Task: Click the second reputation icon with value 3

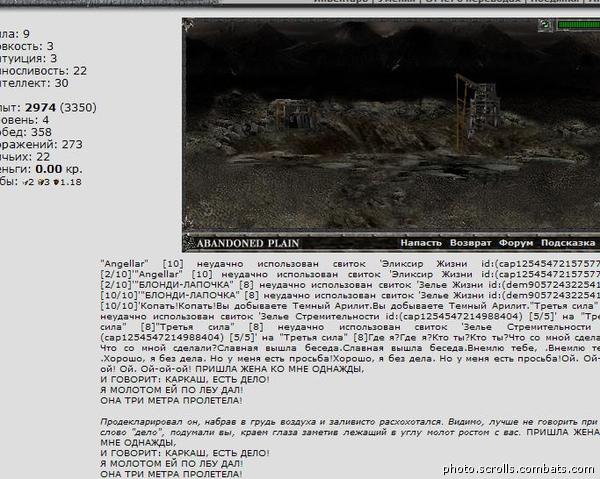Action: [x=40, y=182]
